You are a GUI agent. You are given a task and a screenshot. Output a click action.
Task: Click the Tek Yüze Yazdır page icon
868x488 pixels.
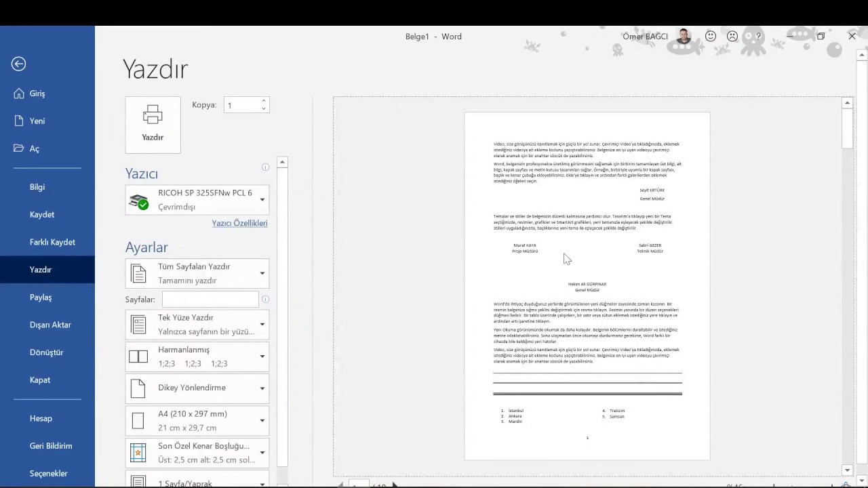coord(138,325)
